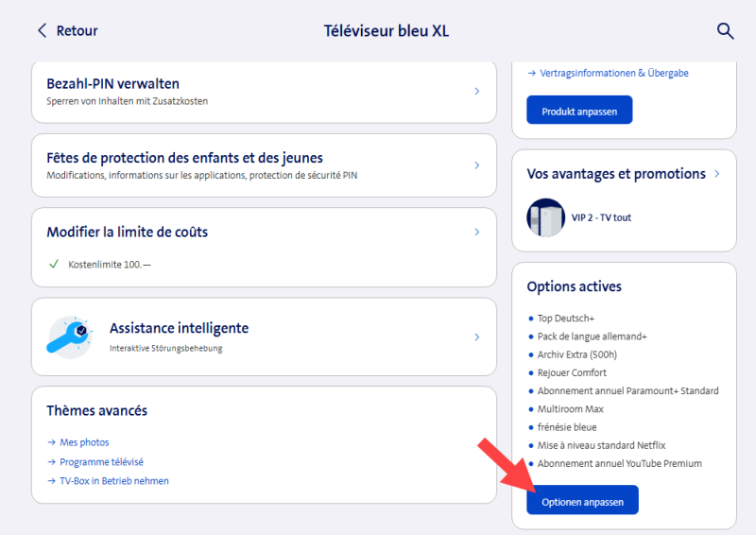This screenshot has height=535, width=756.
Task: Click the back arrow icon beside Retour
Action: coord(42,31)
